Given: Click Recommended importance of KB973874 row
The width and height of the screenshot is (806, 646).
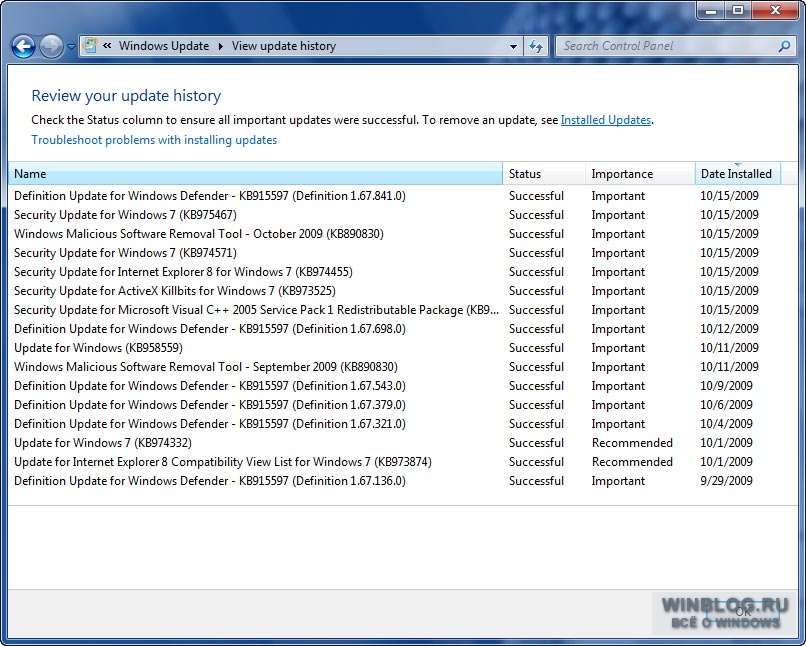Looking at the screenshot, I should 632,462.
